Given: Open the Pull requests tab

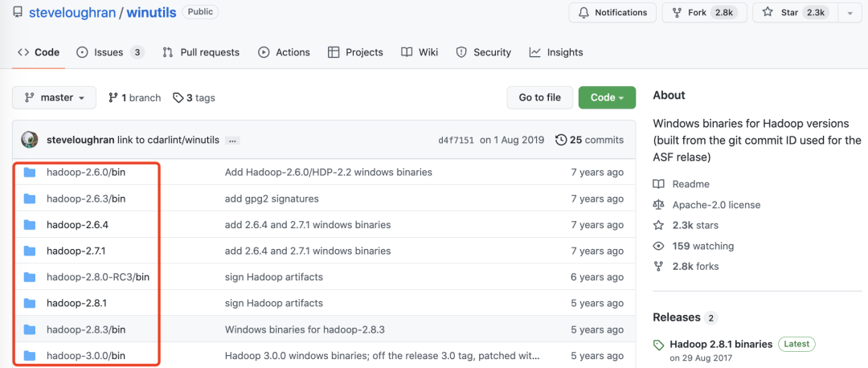Looking at the screenshot, I should coord(201,52).
